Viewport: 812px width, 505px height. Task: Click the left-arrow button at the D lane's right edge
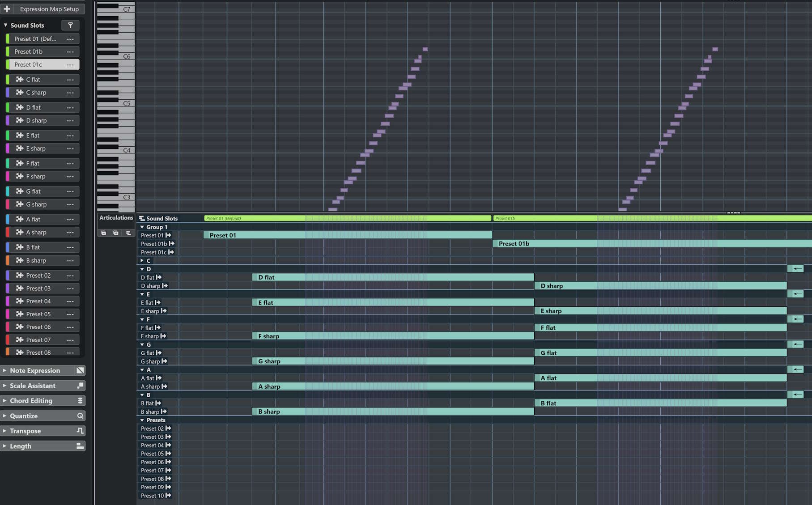(796, 268)
